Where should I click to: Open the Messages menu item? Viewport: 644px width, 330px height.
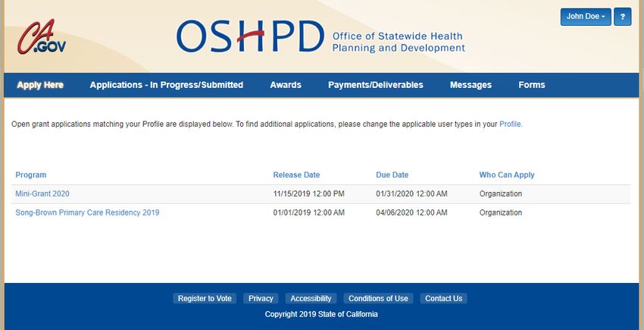tap(470, 85)
